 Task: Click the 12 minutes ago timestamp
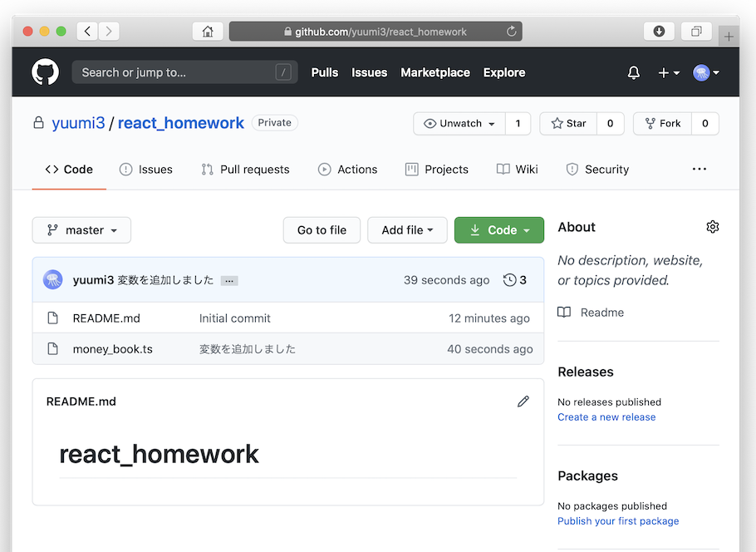489,318
